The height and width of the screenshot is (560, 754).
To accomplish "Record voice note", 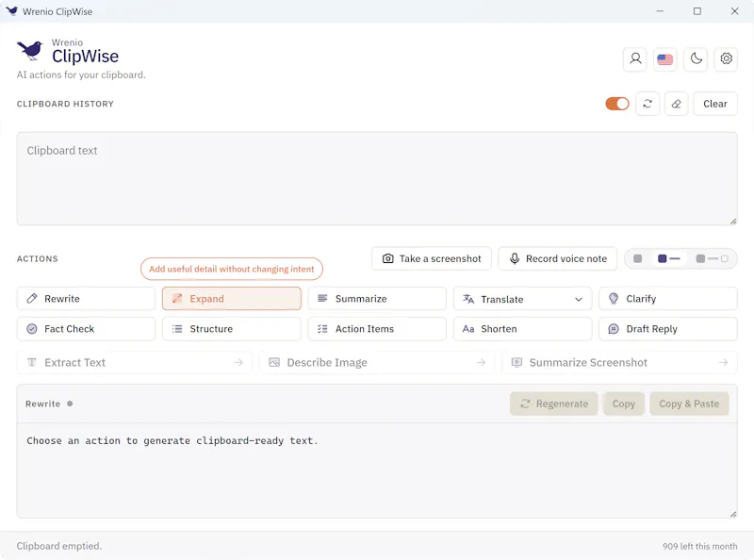I will (558, 259).
